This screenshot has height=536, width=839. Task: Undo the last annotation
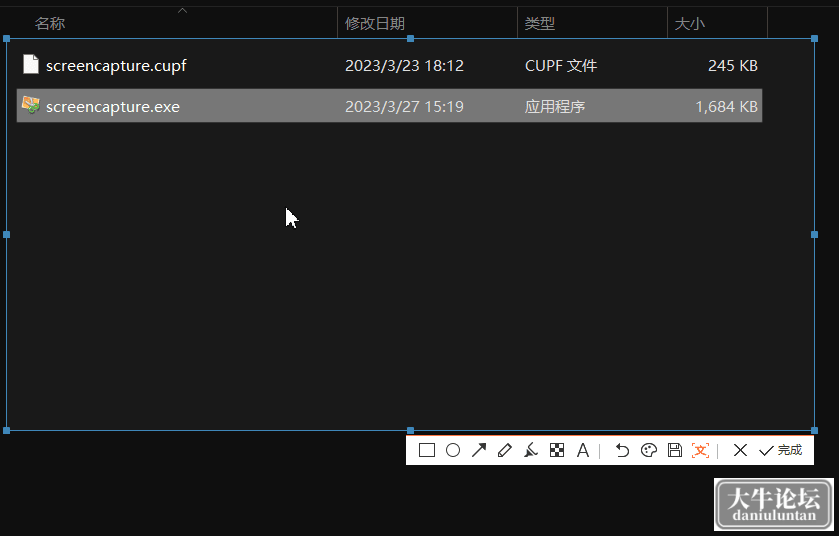622,450
